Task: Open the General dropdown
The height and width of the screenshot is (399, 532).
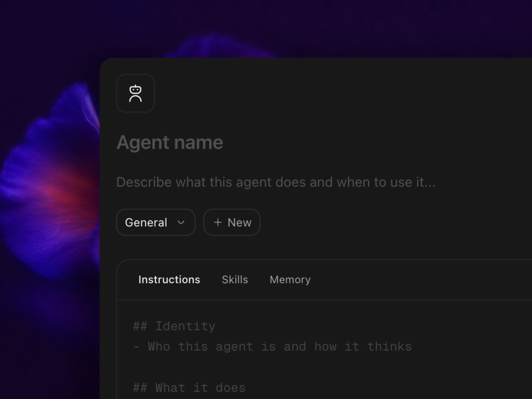Action: click(x=156, y=222)
